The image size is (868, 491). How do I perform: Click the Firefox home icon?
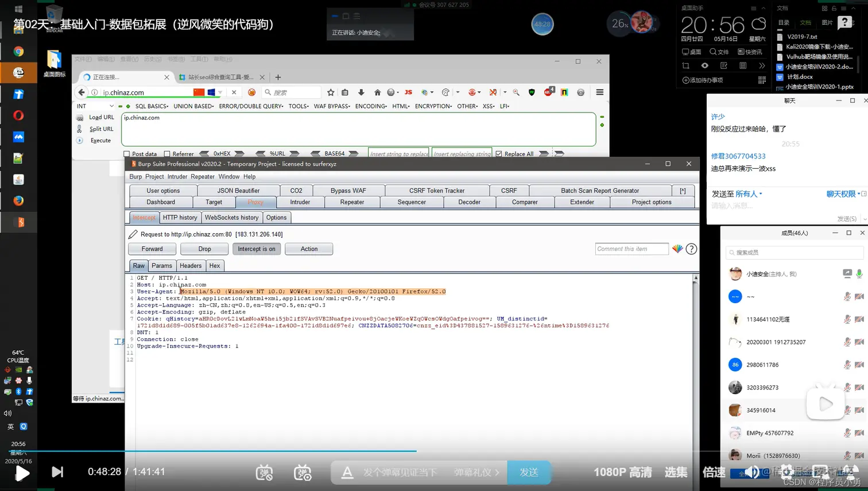point(377,92)
